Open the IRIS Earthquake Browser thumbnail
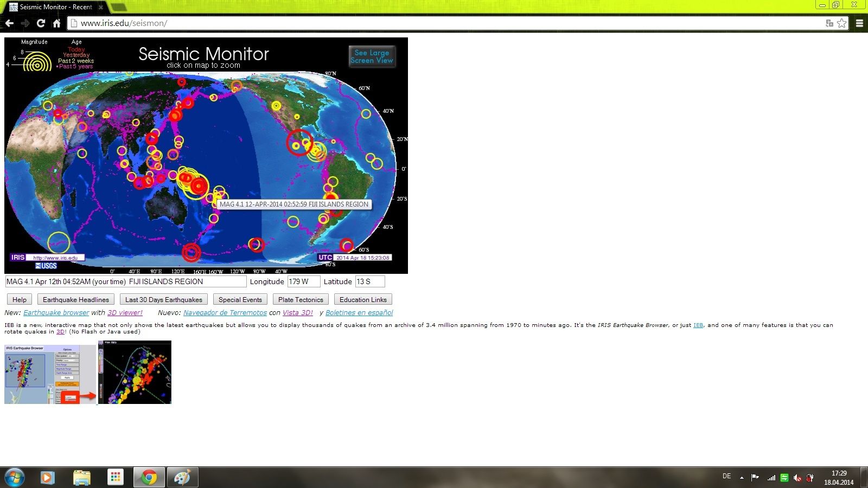868x488 pixels. click(x=50, y=374)
